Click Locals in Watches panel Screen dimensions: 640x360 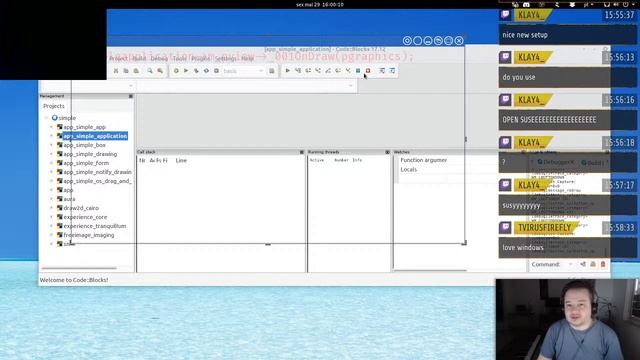click(x=409, y=169)
